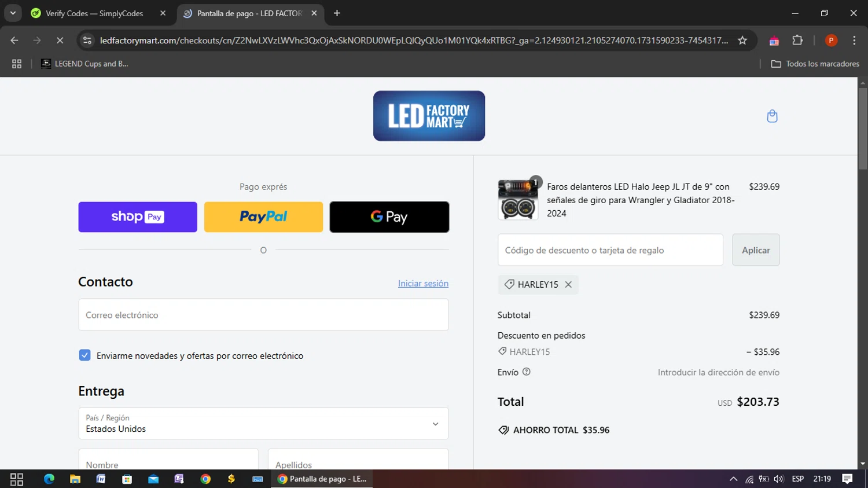The width and height of the screenshot is (868, 488).
Task: Click the AHORRO TOTAL $35.96 text
Action: 561,430
